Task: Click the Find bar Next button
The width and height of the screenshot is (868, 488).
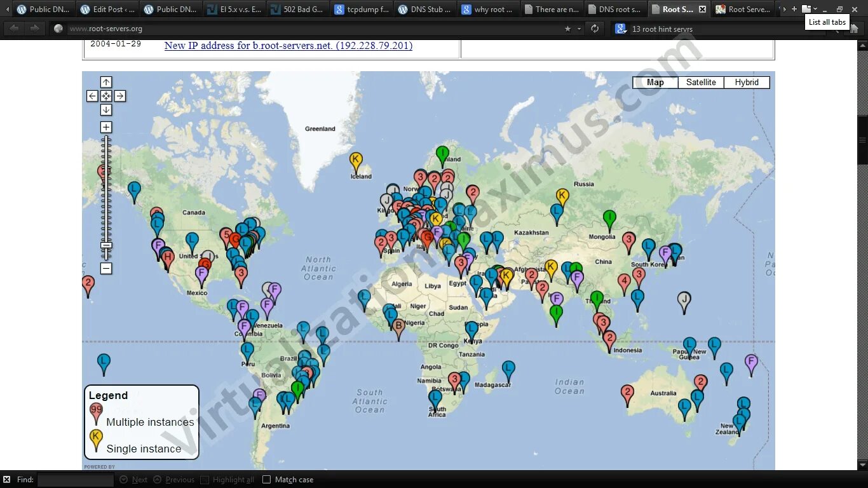Action: click(x=134, y=480)
